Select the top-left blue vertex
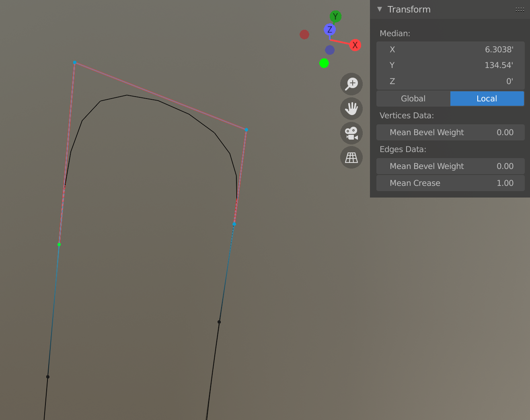 pos(75,63)
